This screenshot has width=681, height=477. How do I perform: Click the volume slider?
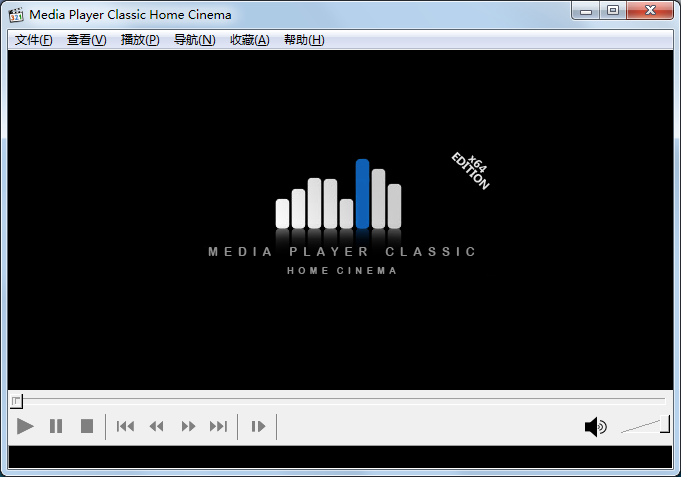[x=645, y=425]
